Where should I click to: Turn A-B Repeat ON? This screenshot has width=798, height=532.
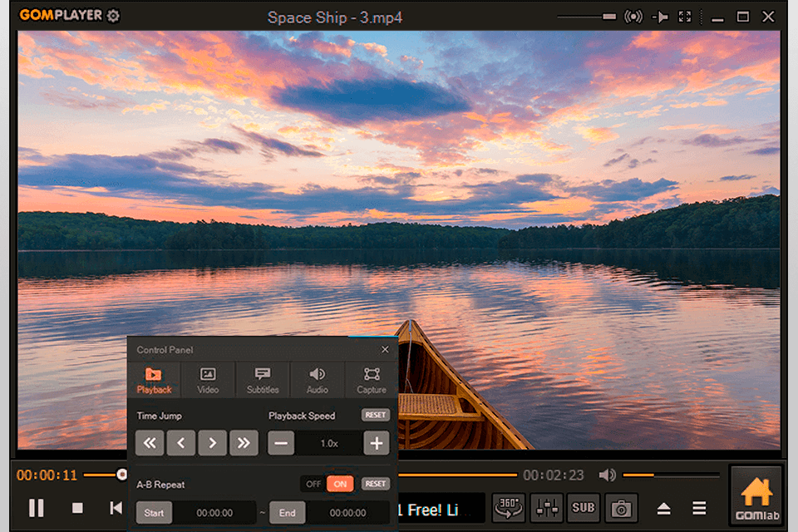tap(340, 484)
